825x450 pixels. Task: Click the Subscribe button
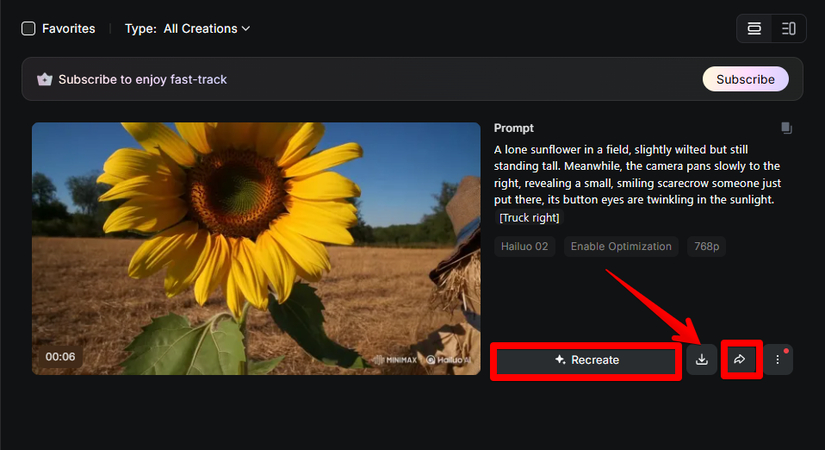(x=745, y=79)
